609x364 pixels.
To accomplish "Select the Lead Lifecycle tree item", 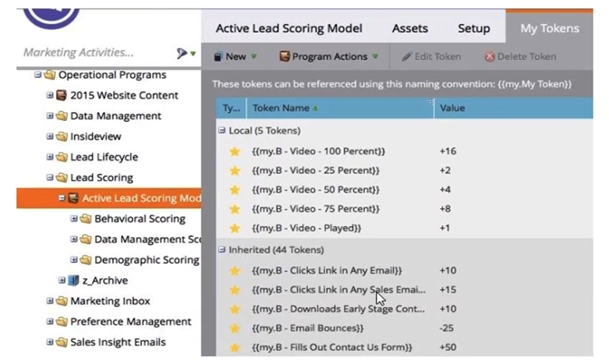I will pyautogui.click(x=104, y=157).
